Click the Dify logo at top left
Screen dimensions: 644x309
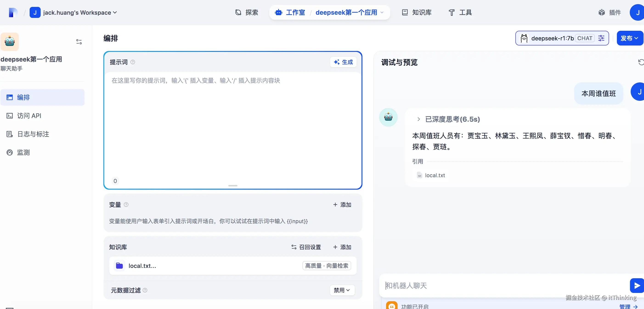(x=13, y=12)
